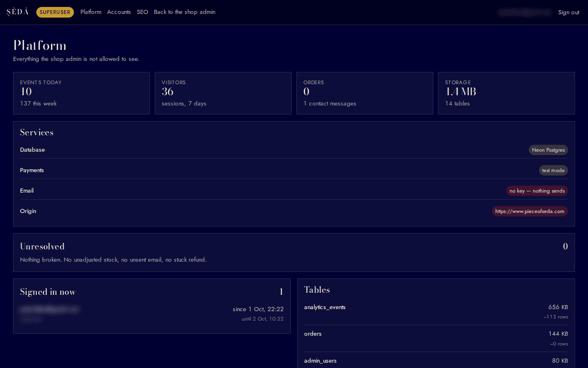Click the blurred signed-in user email

(x=49, y=310)
